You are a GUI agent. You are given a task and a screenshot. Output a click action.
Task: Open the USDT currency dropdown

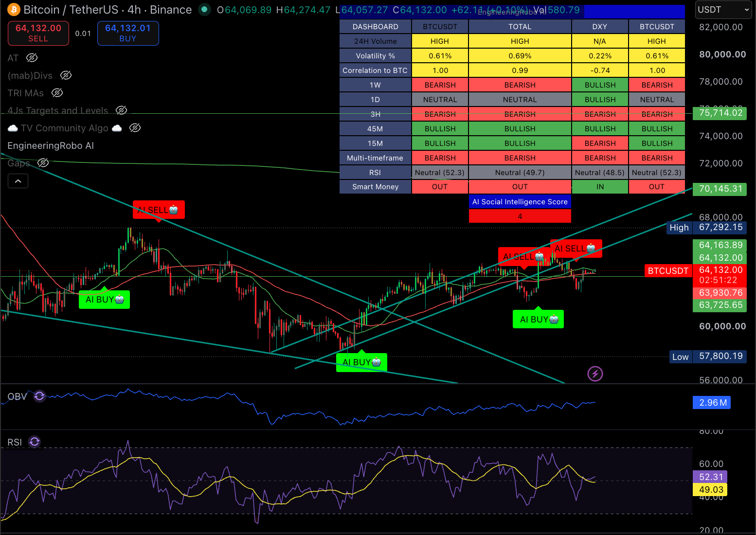click(723, 10)
